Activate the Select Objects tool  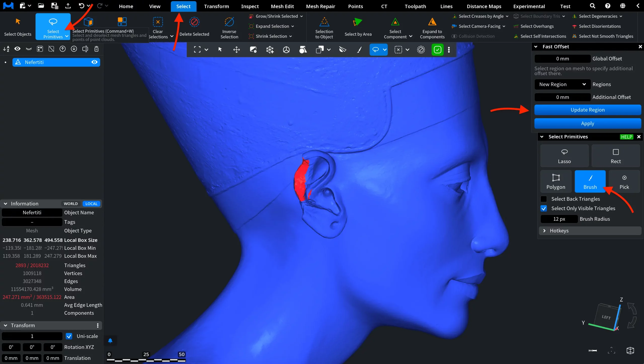pos(18,26)
